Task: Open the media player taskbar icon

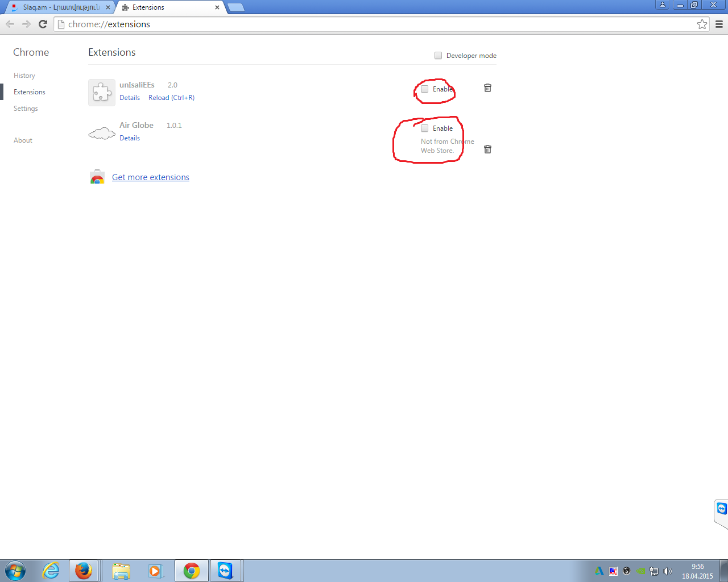Action: [155, 571]
